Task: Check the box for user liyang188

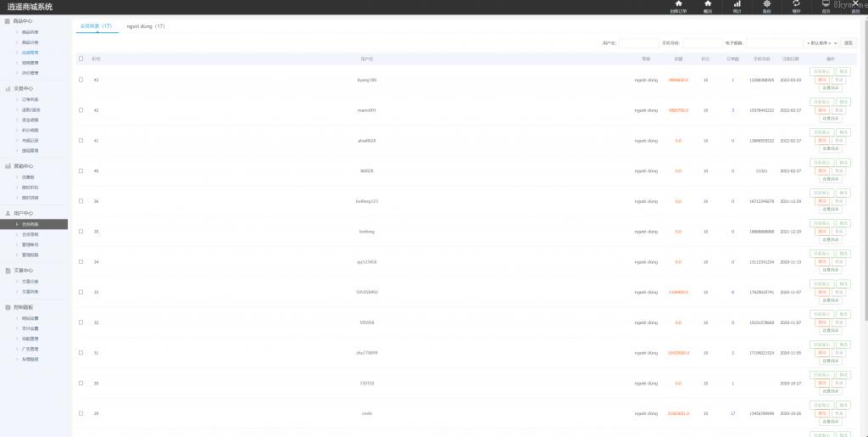Action: click(81, 80)
